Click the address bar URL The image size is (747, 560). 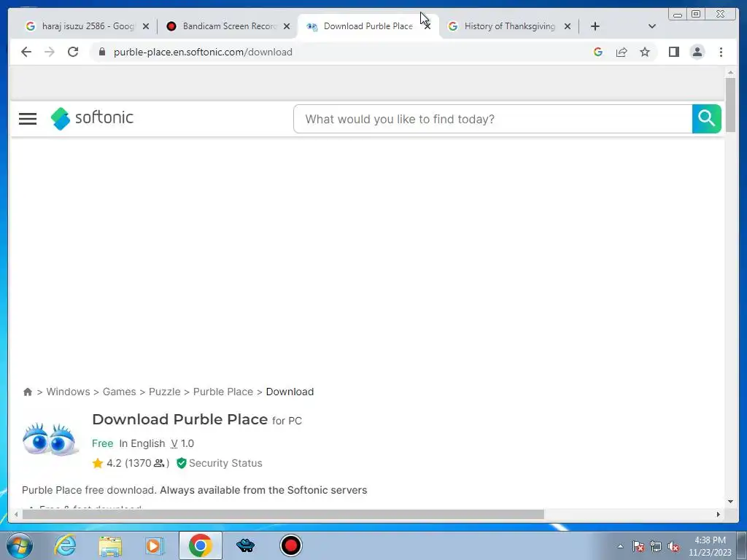[x=203, y=52]
